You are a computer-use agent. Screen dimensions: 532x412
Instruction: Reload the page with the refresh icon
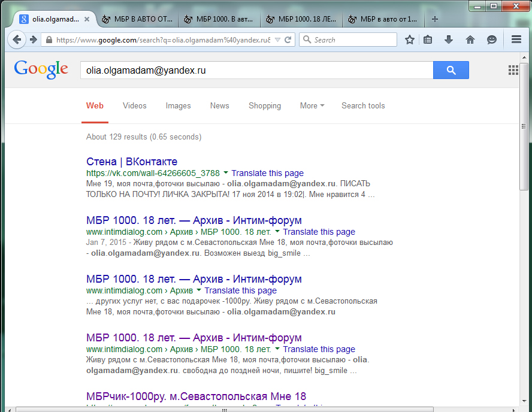pos(288,40)
